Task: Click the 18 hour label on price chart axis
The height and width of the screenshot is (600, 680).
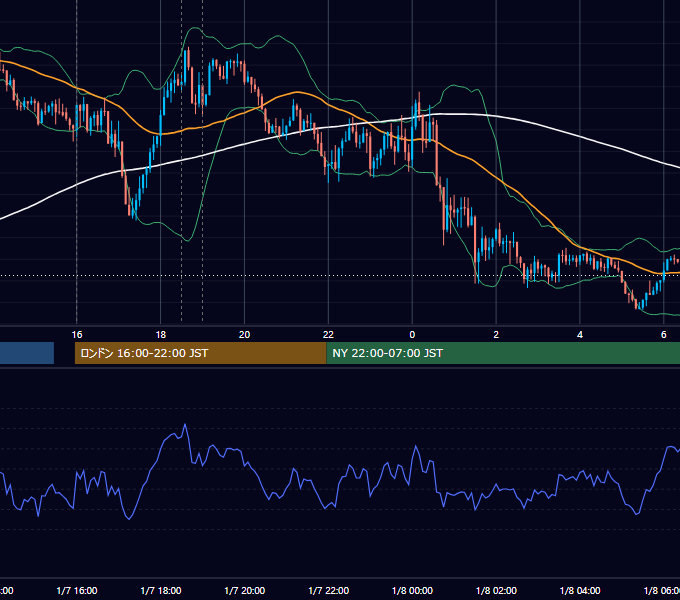Action: [x=160, y=334]
